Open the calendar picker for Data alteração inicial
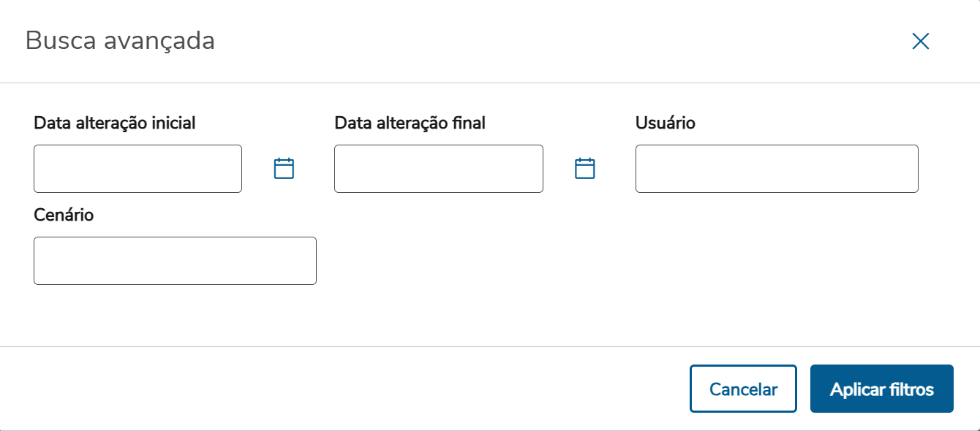980x431 pixels. point(283,168)
